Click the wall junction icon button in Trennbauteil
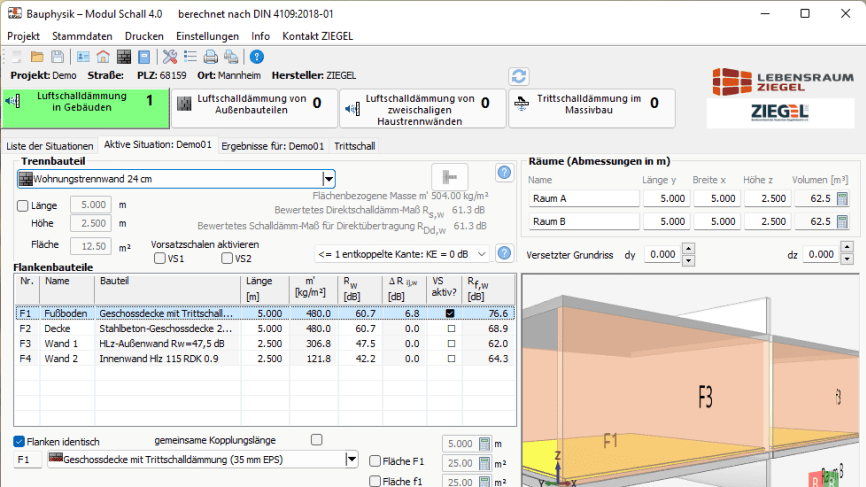This screenshot has height=487, width=866. click(x=450, y=177)
